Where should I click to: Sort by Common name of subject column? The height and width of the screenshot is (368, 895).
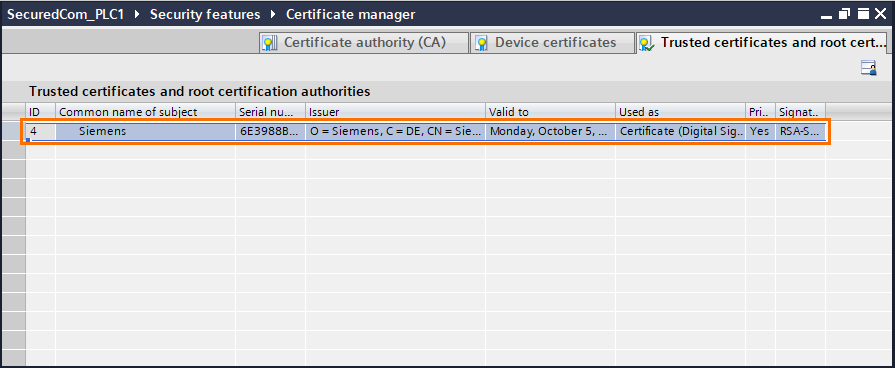pos(146,112)
